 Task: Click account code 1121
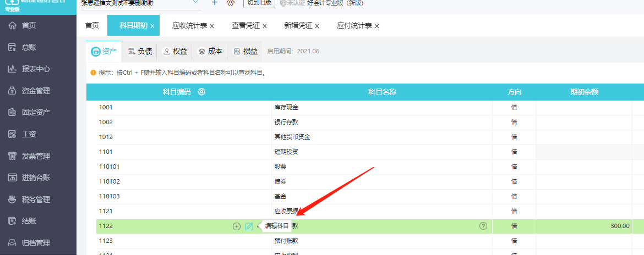(106, 210)
